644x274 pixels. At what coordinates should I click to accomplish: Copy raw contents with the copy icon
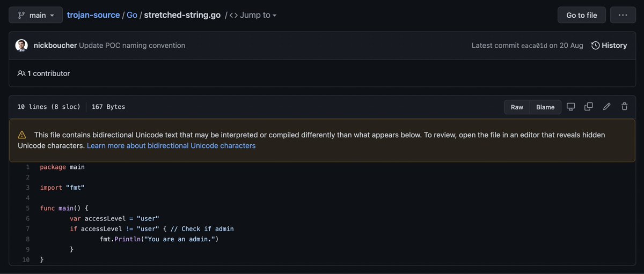pyautogui.click(x=589, y=107)
